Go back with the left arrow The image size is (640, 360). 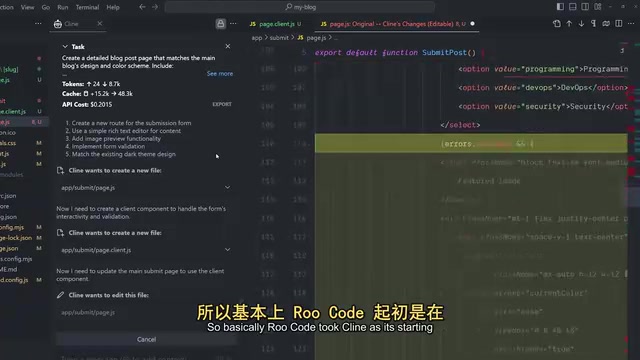(142, 7)
